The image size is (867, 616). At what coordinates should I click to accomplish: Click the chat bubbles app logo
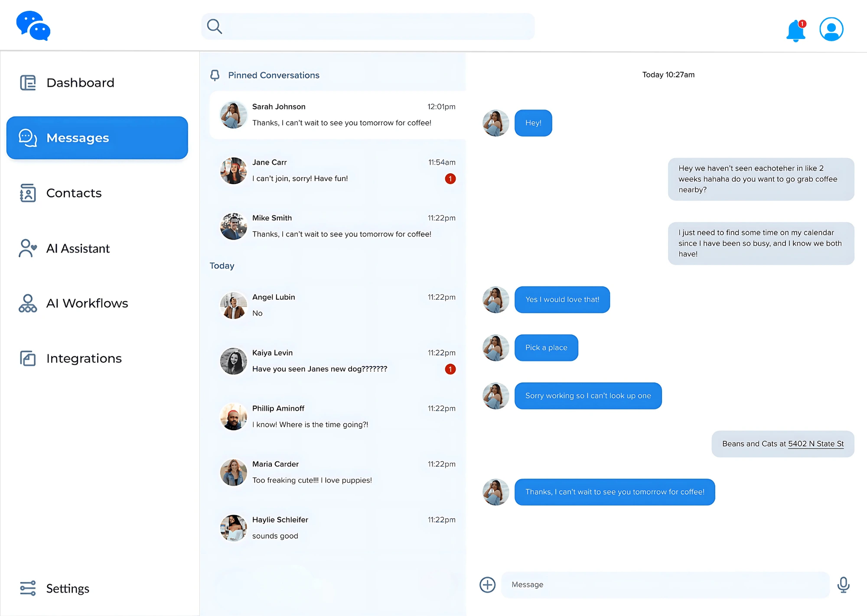(x=33, y=26)
